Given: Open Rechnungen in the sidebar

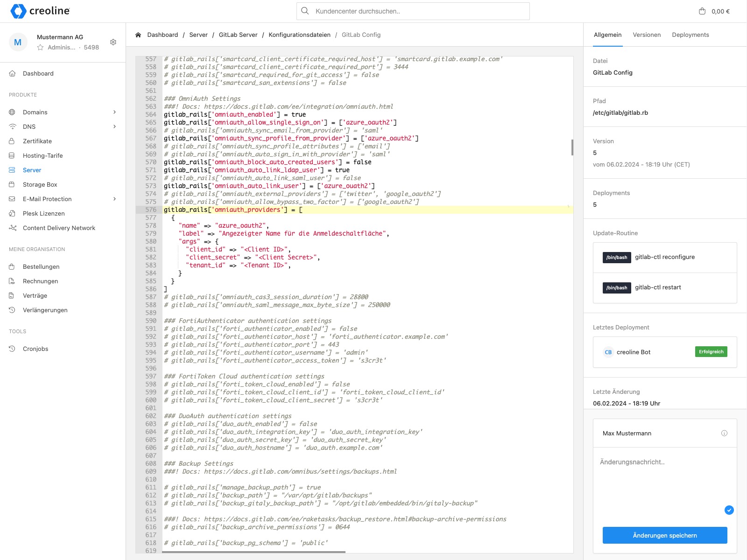Looking at the screenshot, I should [x=41, y=281].
